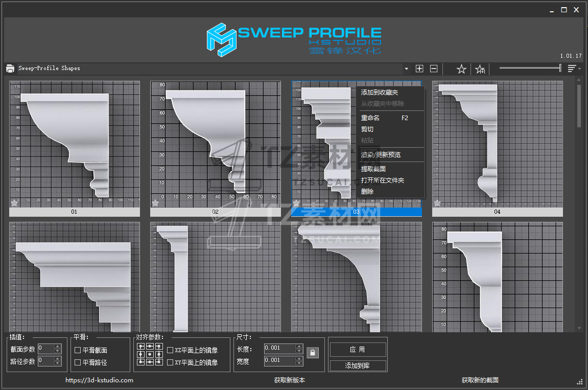
Task: Click the 截面步数 value field
Action: click(x=46, y=349)
